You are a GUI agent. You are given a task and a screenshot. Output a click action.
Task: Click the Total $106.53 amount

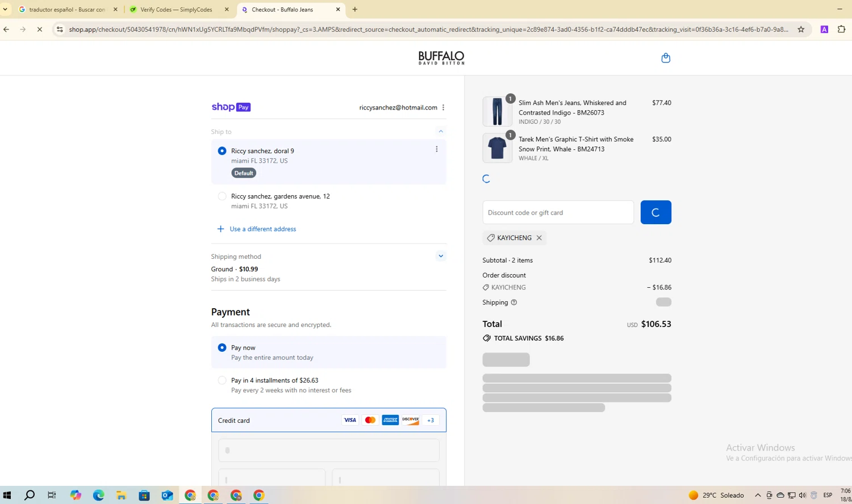coord(656,324)
